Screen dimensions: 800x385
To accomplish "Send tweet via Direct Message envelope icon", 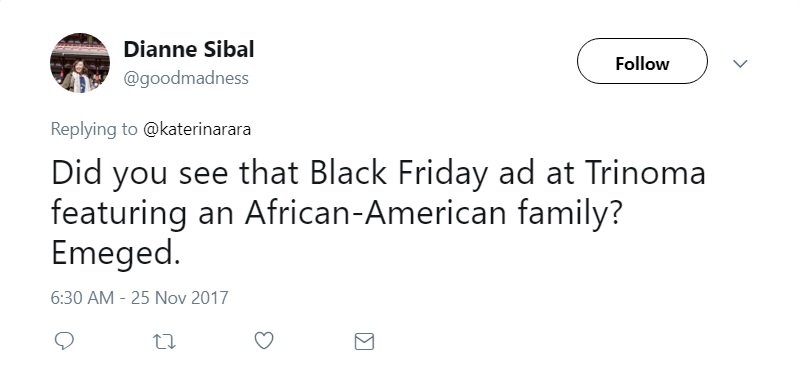I will pos(364,342).
